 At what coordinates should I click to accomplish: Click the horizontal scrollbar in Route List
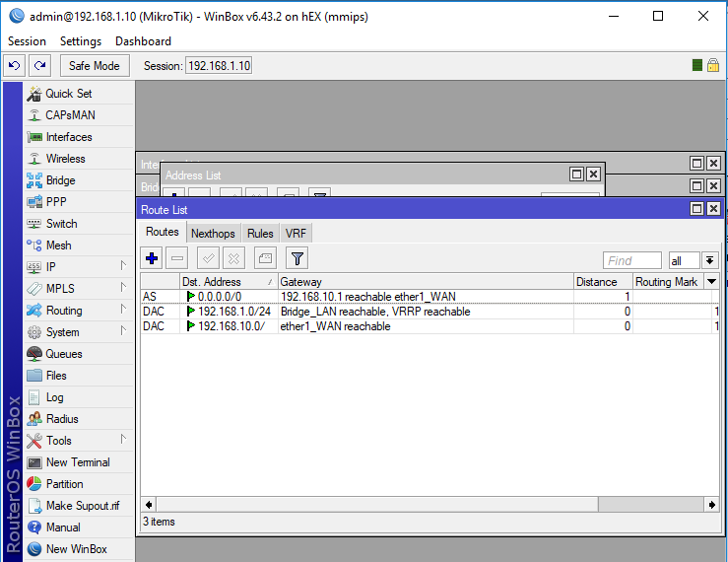[377, 505]
